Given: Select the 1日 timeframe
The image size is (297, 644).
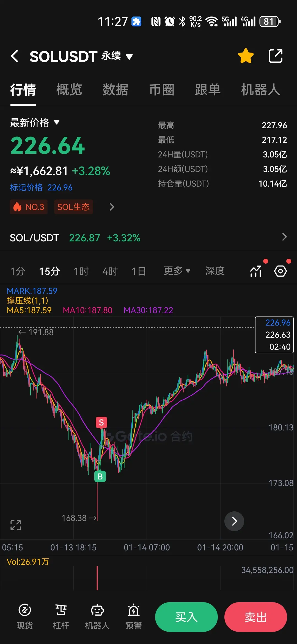Looking at the screenshot, I should 139,271.
